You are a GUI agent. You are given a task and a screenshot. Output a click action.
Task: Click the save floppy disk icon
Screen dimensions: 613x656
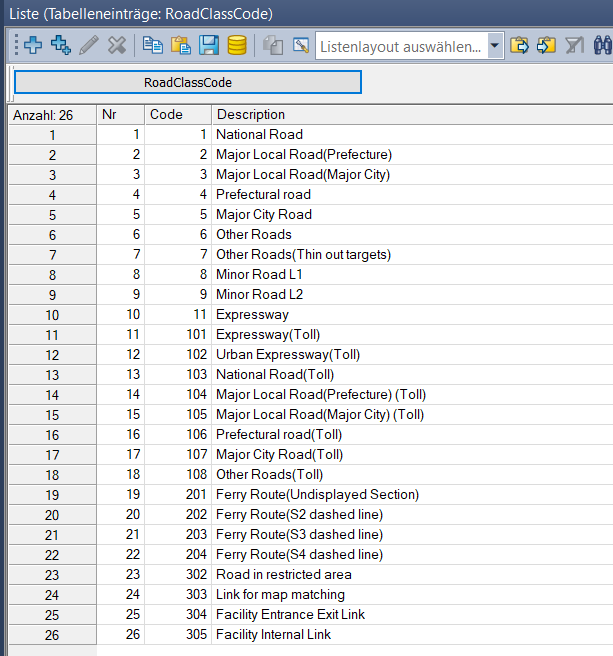tap(209, 45)
